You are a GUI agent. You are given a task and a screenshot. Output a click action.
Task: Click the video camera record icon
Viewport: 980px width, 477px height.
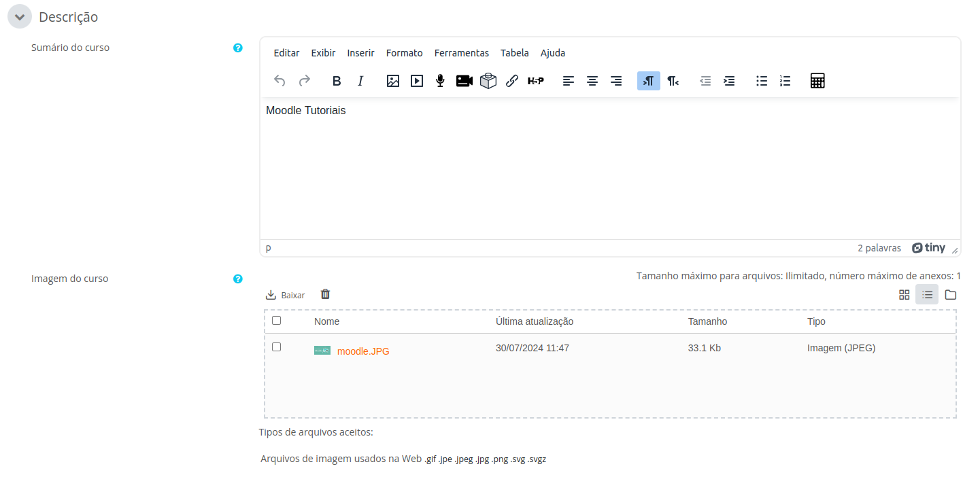pos(464,81)
